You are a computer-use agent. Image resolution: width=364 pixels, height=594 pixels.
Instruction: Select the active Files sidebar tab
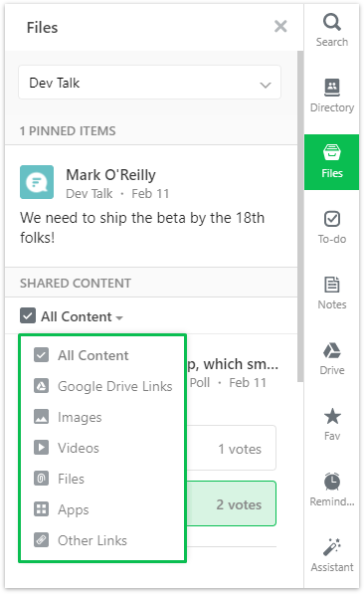(x=332, y=162)
